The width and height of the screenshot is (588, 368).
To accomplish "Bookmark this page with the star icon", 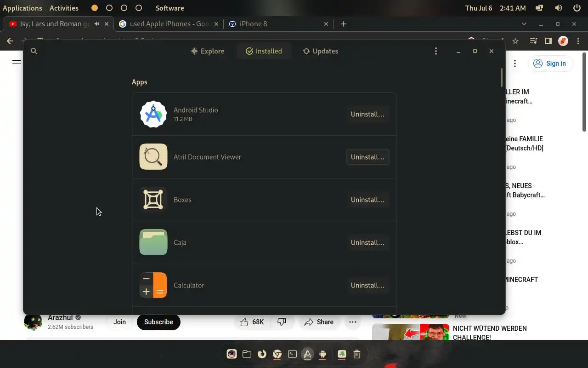I will click(x=515, y=41).
